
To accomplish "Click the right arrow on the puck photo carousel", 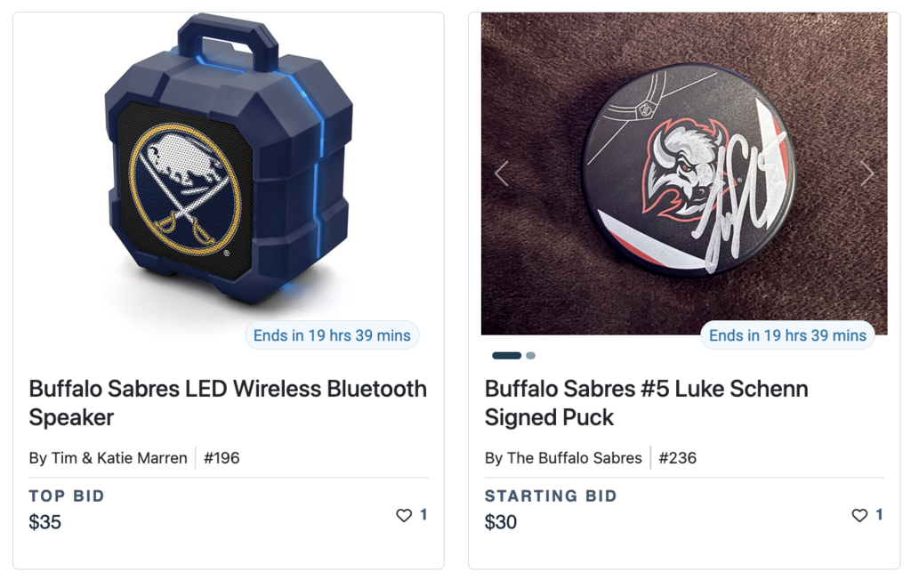I will pos(867,173).
